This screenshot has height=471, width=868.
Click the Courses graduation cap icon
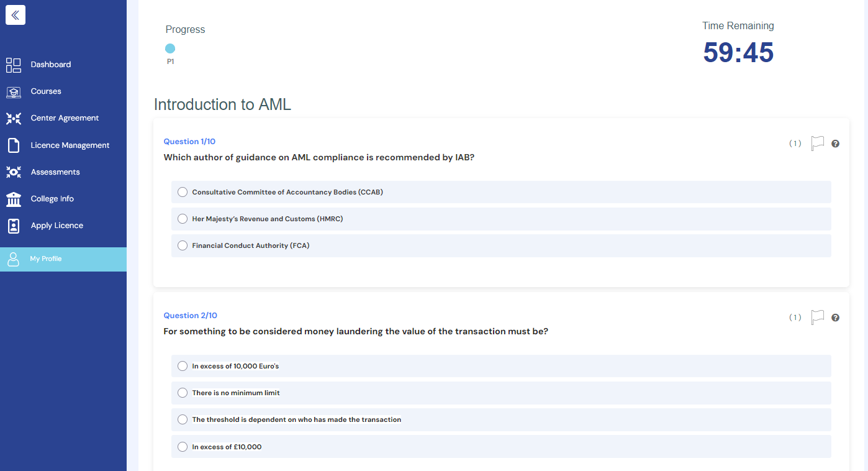coord(14,92)
